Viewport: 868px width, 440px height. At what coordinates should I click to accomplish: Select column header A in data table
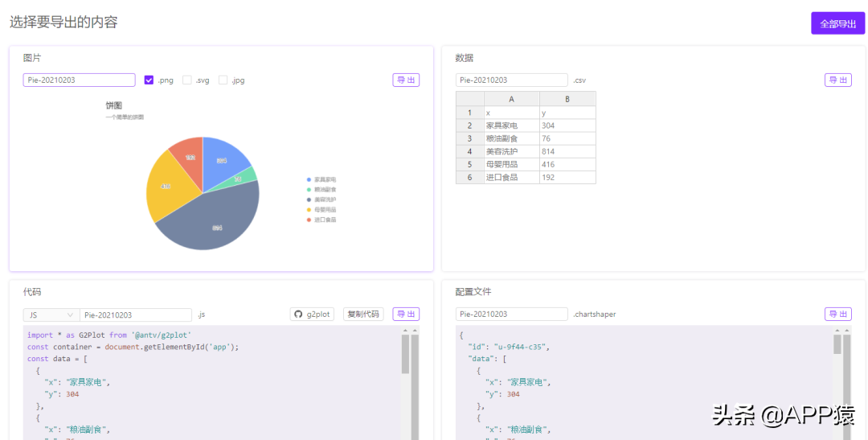[x=511, y=99]
